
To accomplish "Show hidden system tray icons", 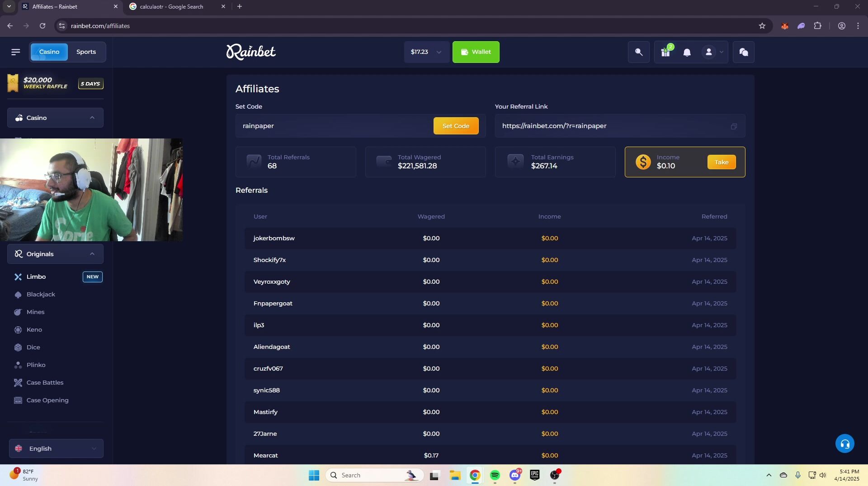I will (769, 475).
